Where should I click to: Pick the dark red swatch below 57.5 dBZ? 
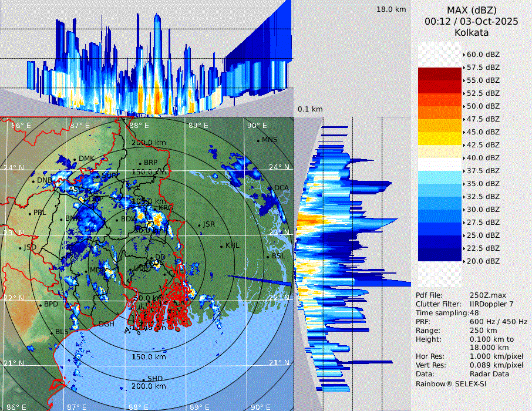(440, 74)
